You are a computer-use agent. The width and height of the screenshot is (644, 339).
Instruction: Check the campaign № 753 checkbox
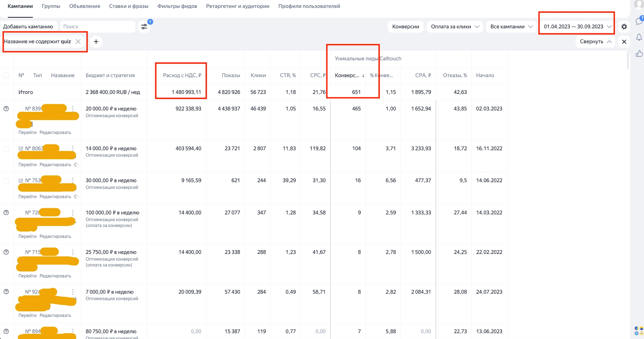pyautogui.click(x=6, y=181)
